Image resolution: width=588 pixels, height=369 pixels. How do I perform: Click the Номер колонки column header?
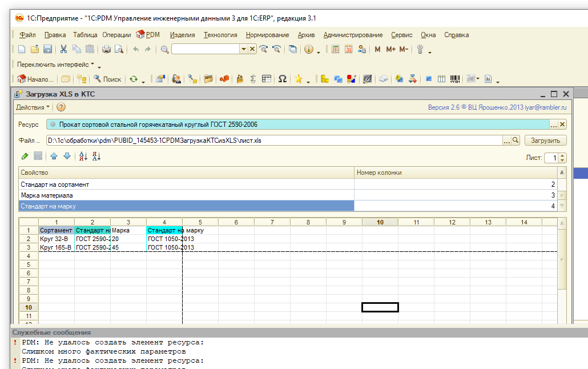(x=456, y=173)
